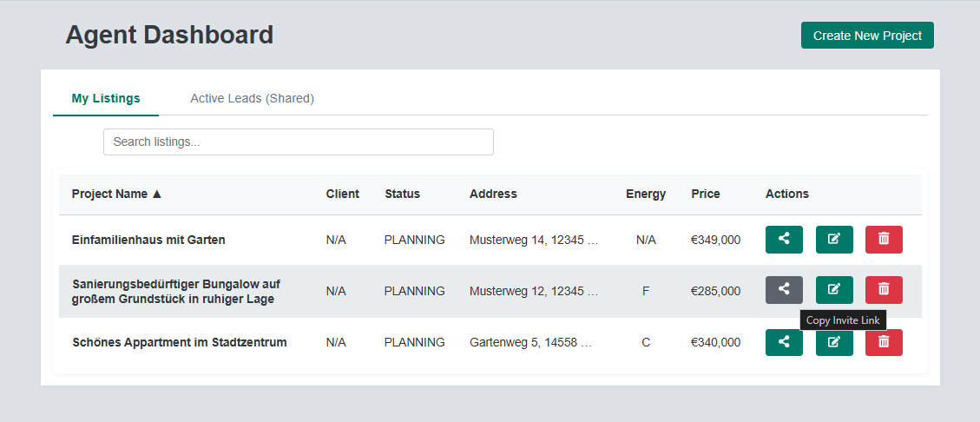This screenshot has height=422, width=980.
Task: Click the price €285,000
Action: click(x=715, y=291)
